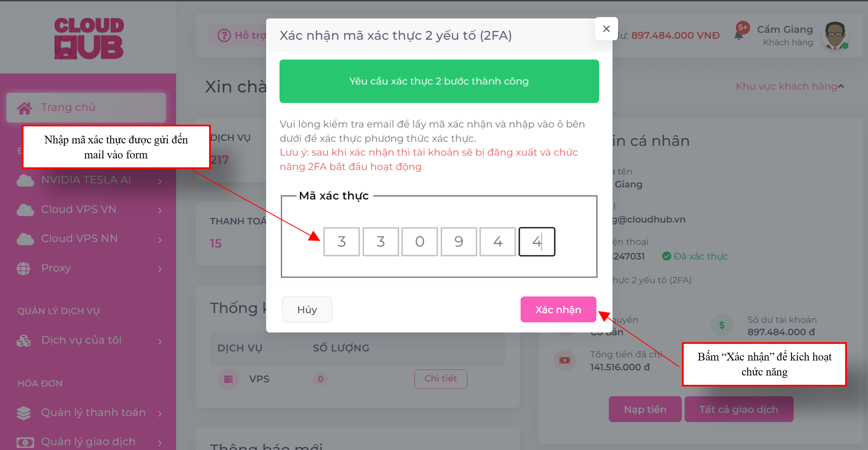Click the Hủy cancel button
Image resolution: width=868 pixels, height=450 pixels.
307,309
